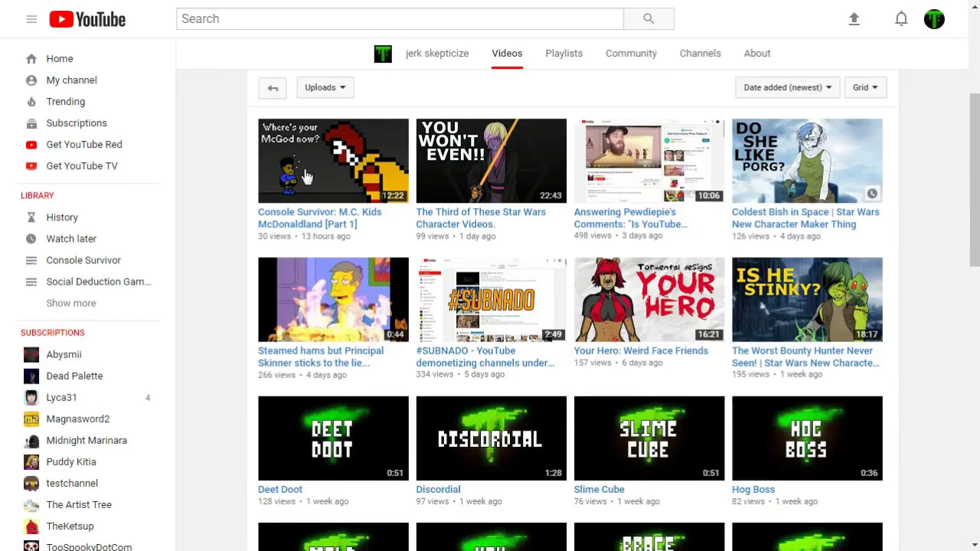Click the History hourglass icon

tap(31, 217)
